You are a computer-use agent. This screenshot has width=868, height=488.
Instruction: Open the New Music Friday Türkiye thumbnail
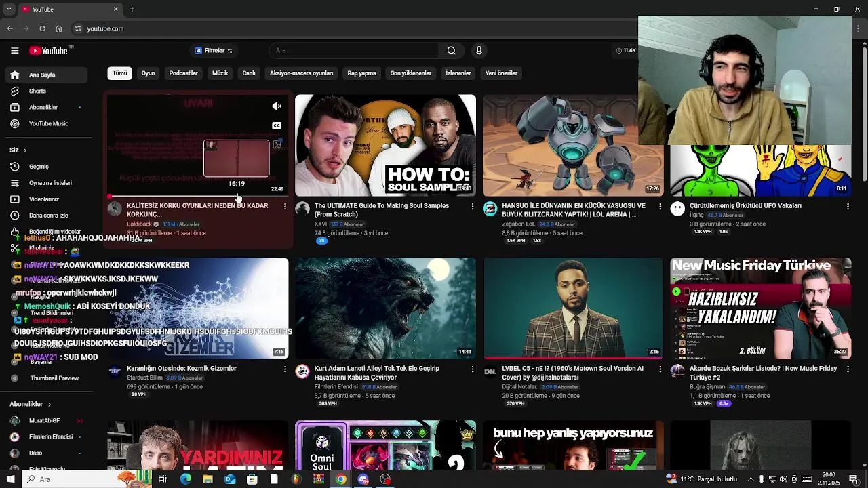761,308
